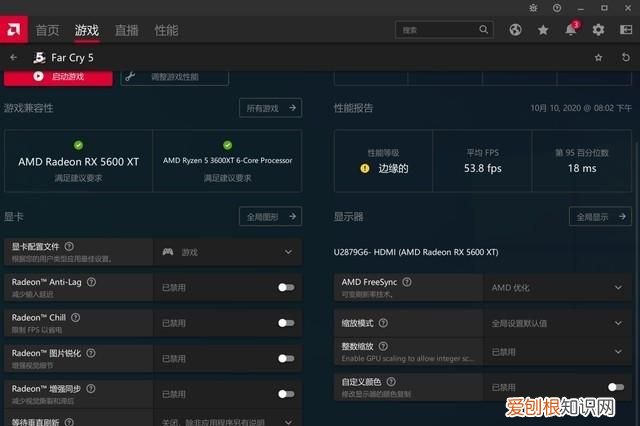This screenshot has width=640, height=426.
Task: Show help for 显卡配置文件
Action: coord(69,246)
